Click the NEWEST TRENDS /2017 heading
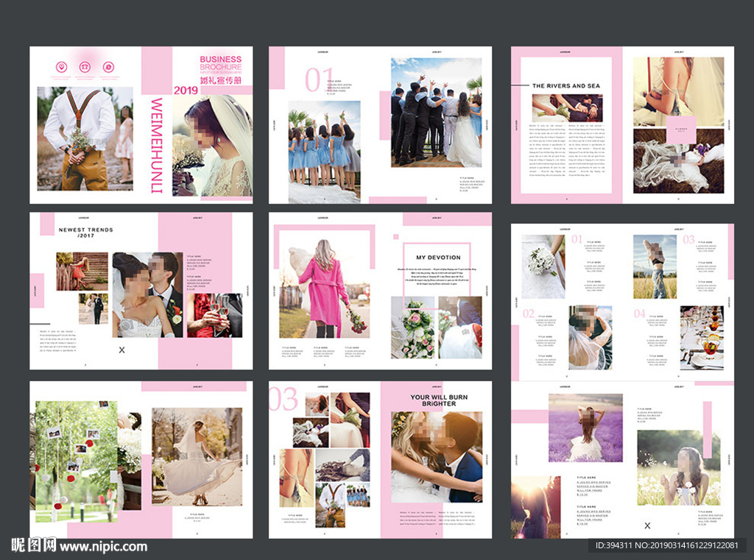The width and height of the screenshot is (754, 560). click(x=86, y=233)
